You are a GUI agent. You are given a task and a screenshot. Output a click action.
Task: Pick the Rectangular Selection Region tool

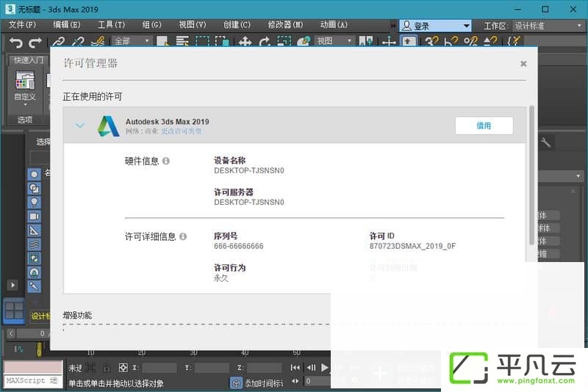203,42
